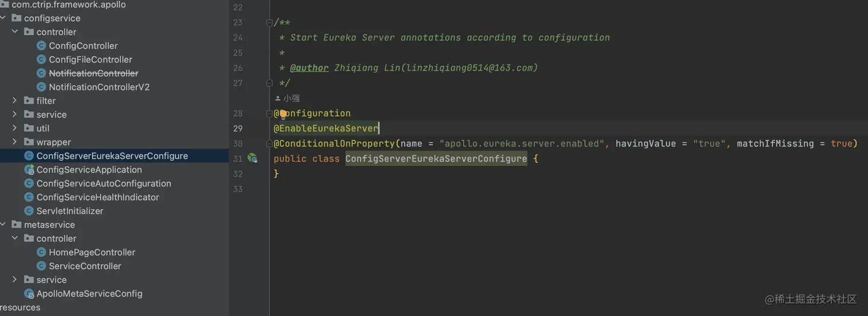Screen dimensions: 868x316
Task: Click line number 23 in the gutter
Action: tap(238, 23)
